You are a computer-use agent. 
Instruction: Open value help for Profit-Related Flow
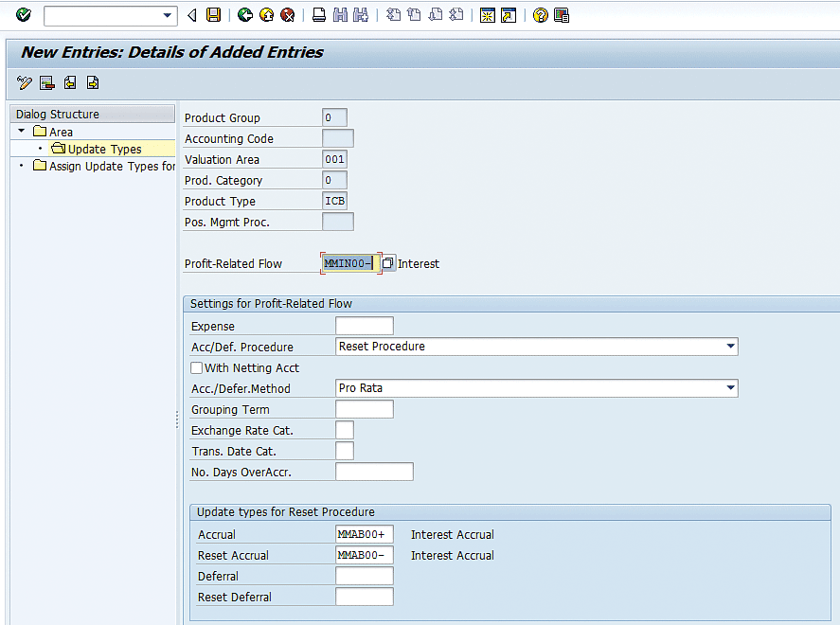[388, 263]
